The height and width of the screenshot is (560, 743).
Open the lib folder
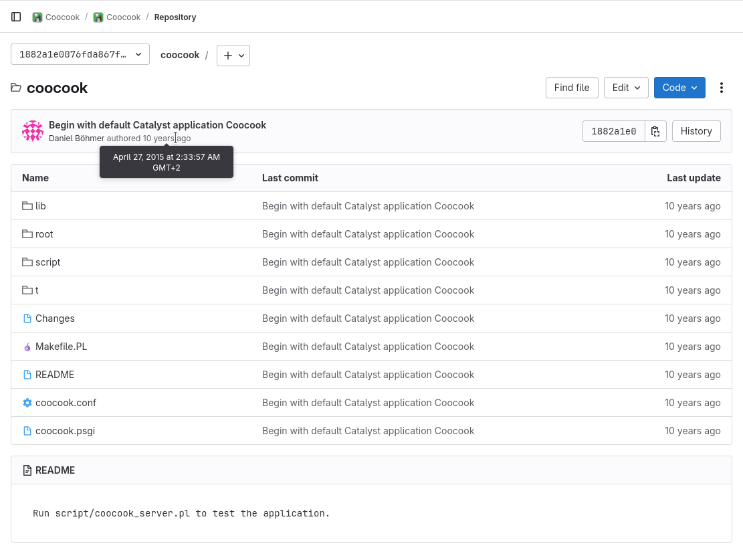pos(40,206)
